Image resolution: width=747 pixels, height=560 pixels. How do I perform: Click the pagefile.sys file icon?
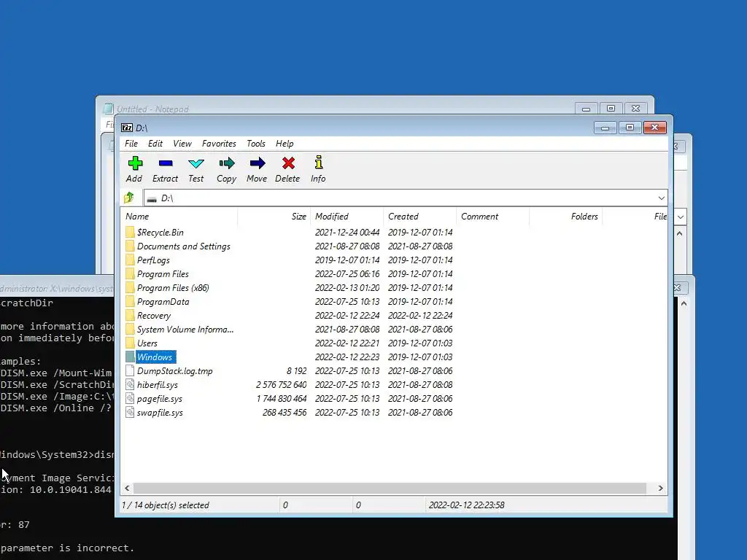point(130,399)
